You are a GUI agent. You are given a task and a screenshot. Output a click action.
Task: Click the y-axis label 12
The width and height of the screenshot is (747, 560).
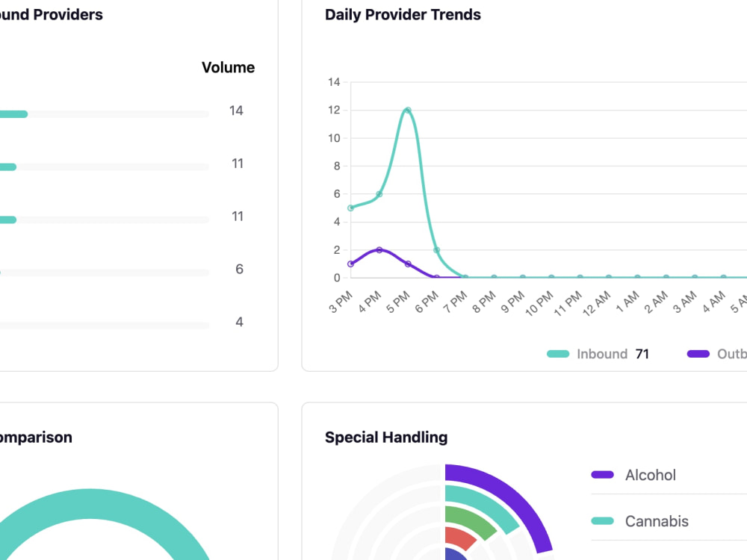[x=334, y=110]
